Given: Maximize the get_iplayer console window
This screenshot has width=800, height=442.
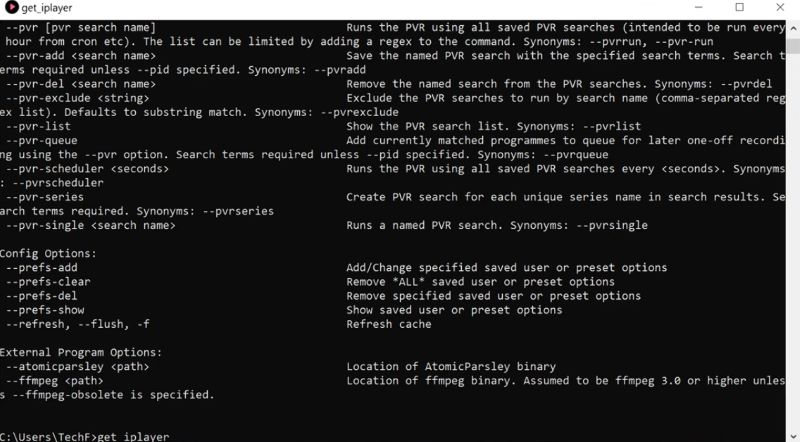Looking at the screenshot, I should [x=740, y=8].
